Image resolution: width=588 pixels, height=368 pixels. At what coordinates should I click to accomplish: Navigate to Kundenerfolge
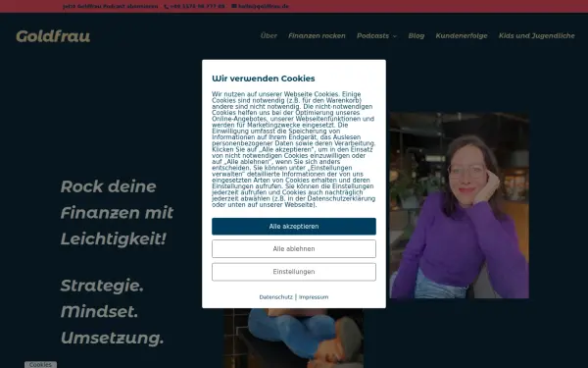click(x=462, y=35)
